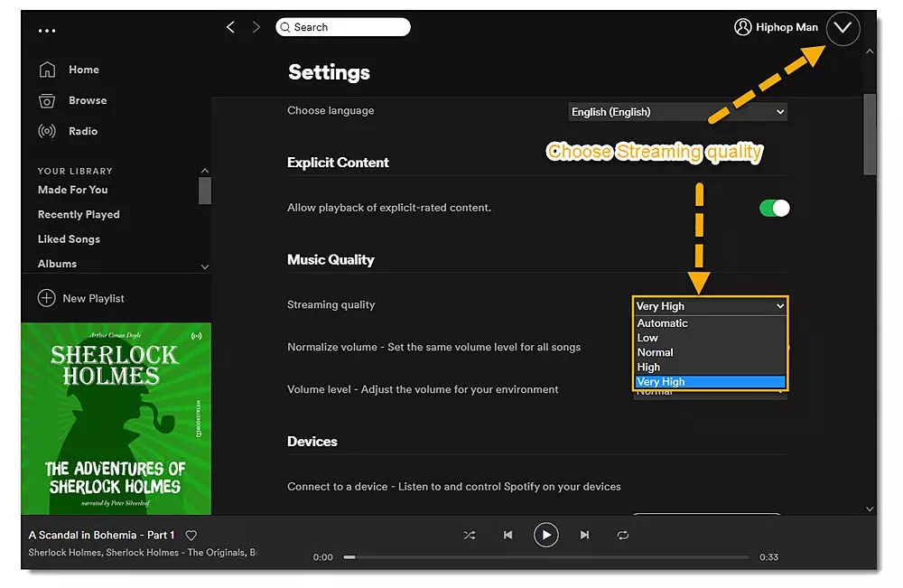
Task: Toggle shuffle playback
Action: [470, 535]
